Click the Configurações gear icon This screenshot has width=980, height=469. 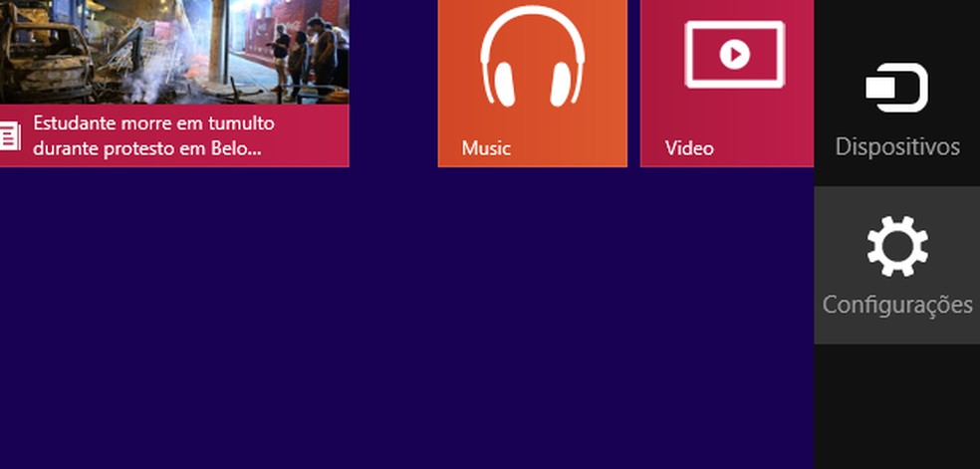[897, 246]
